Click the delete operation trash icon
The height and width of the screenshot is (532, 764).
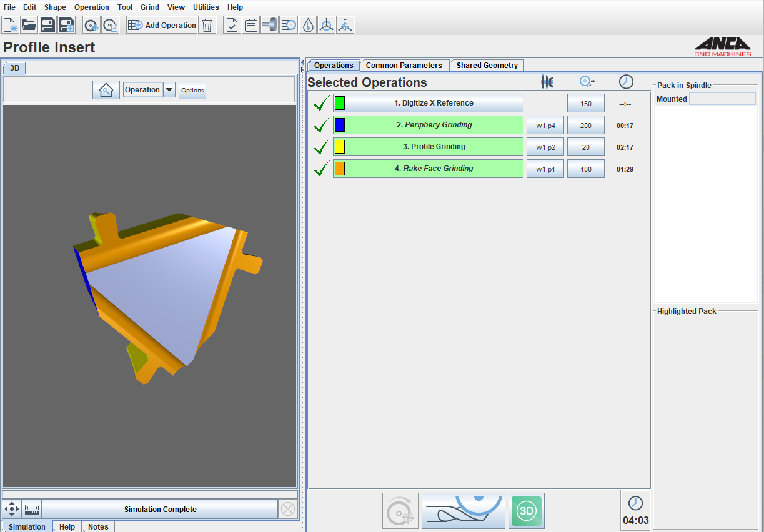click(207, 25)
